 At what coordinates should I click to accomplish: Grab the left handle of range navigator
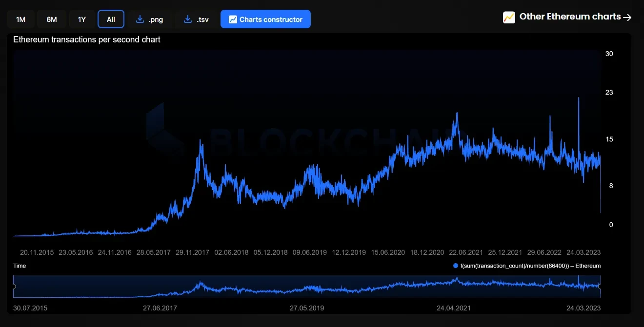[x=14, y=287]
